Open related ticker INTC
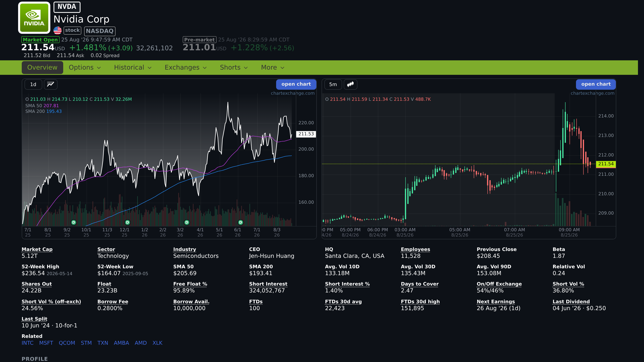644x362 pixels. click(28, 343)
